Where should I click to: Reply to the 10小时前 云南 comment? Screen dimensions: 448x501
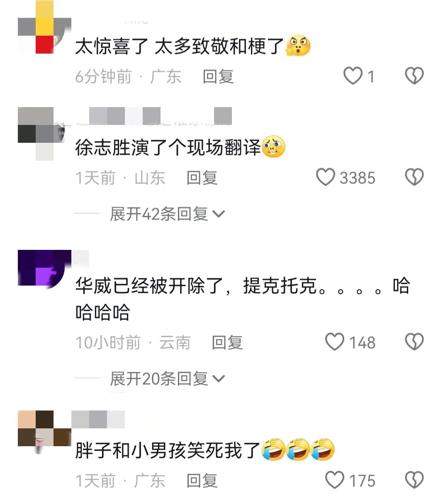click(x=227, y=342)
